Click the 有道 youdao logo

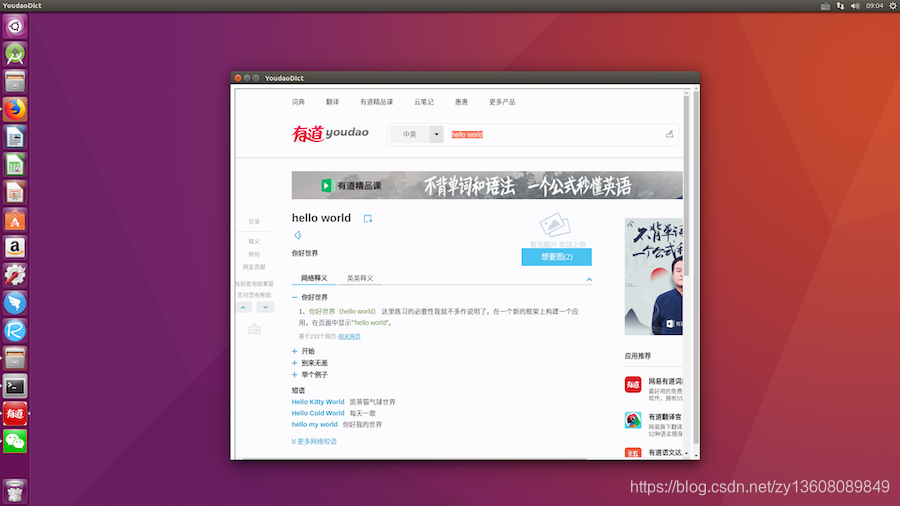[x=330, y=134]
